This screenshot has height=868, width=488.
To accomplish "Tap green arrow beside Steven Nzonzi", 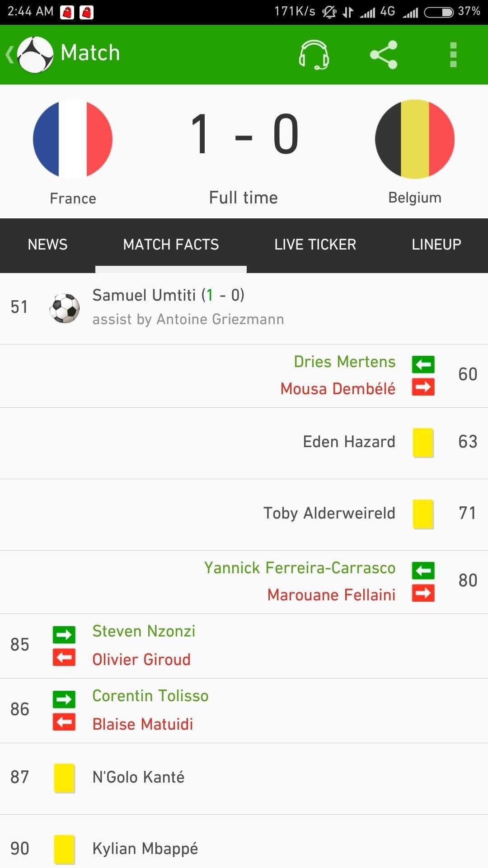I will coord(64,635).
